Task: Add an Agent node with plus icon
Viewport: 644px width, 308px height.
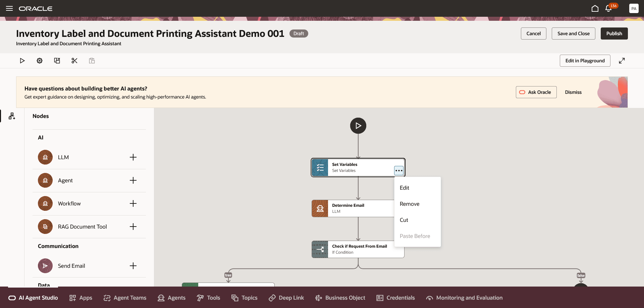Action: 133,180
